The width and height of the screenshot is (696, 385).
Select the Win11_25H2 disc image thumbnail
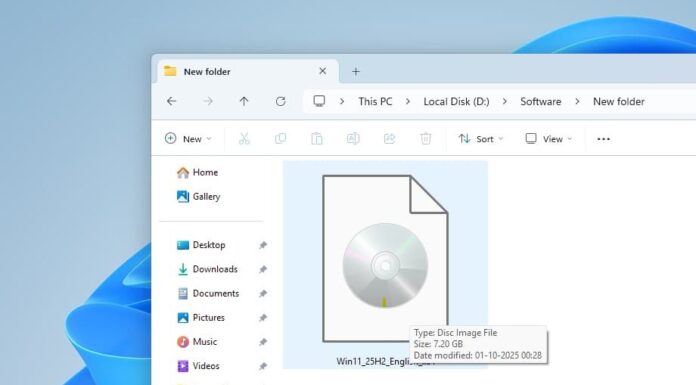pyautogui.click(x=385, y=258)
